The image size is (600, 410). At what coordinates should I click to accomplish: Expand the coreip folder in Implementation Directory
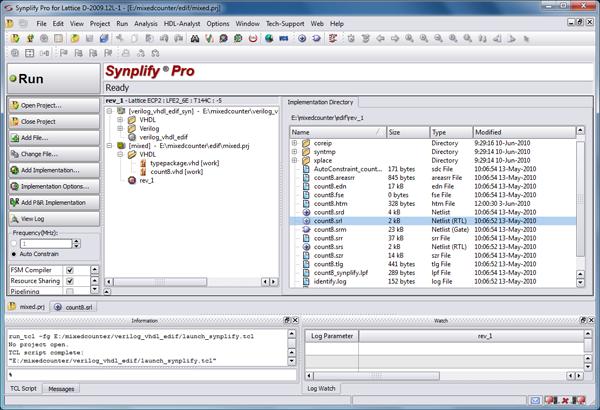(295, 143)
